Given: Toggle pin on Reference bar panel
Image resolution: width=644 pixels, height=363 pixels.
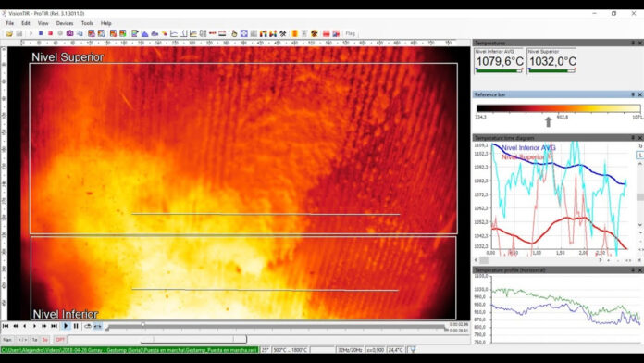Looking at the screenshot, I should coord(633,94).
